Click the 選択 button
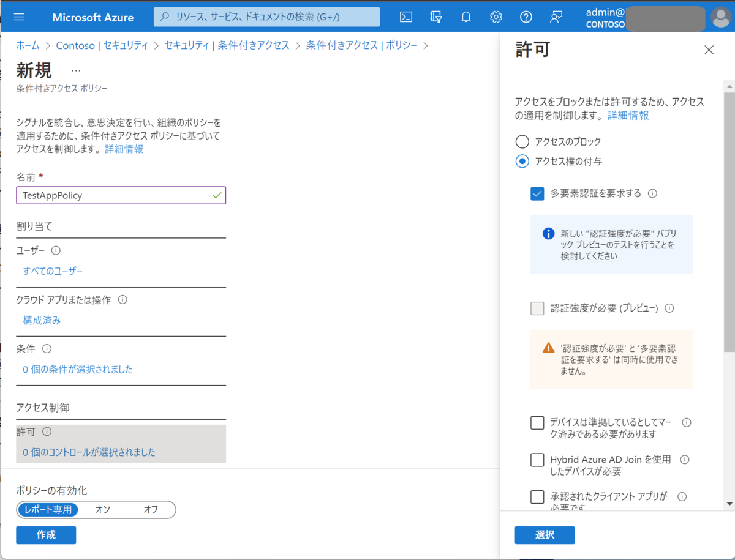This screenshot has width=735, height=560. (x=545, y=535)
